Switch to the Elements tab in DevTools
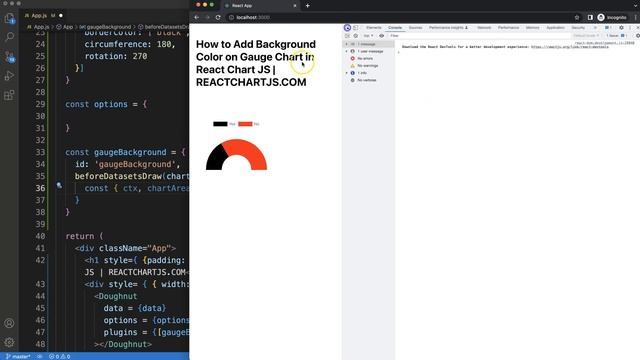Screen dimensions: 640x360 tap(374, 28)
